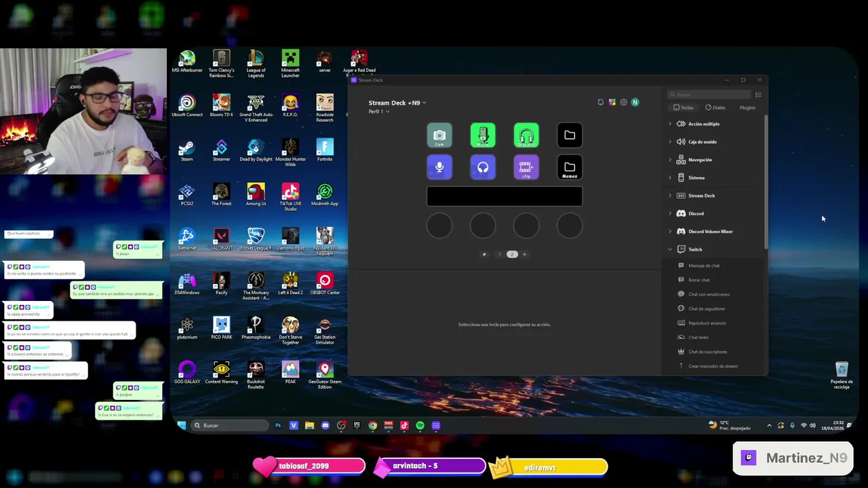This screenshot has height=488, width=868.
Task: Select the Minecraft Launcher desktop icon
Action: [x=290, y=64]
